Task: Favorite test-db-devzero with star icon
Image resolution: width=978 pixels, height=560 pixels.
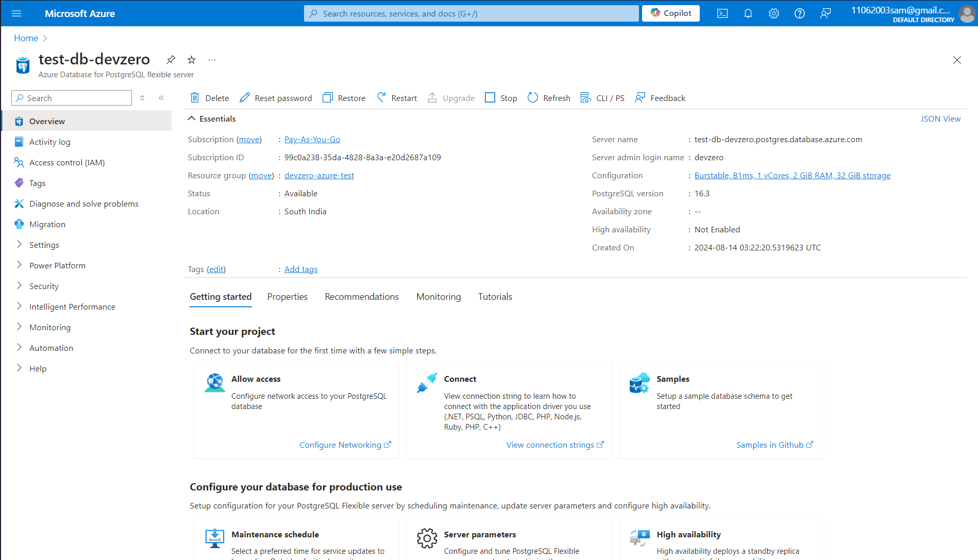Action: pos(191,59)
